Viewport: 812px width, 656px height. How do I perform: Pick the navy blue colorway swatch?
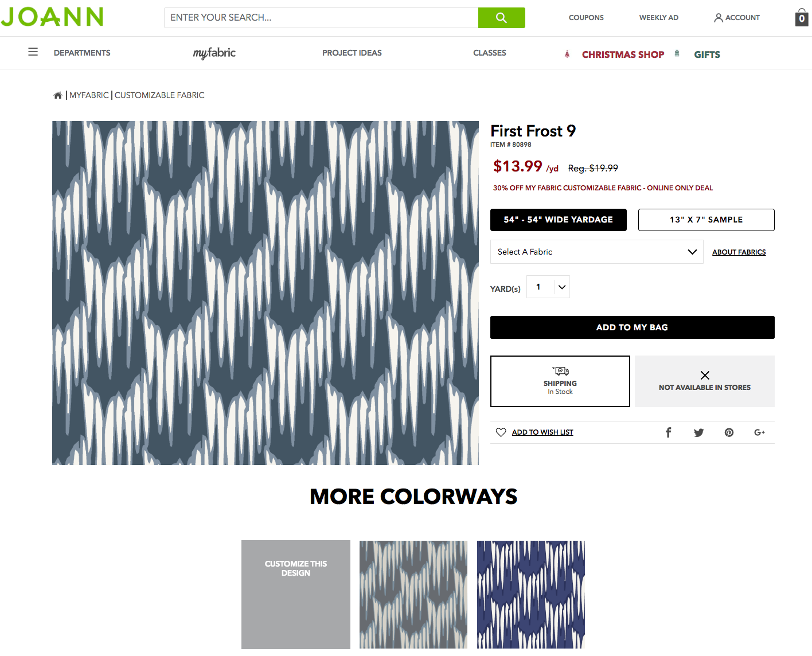click(x=531, y=595)
